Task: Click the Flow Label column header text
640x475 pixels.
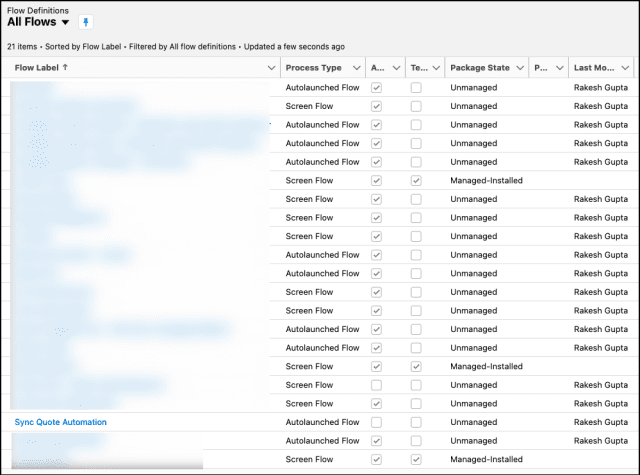Action: pyautogui.click(x=38, y=68)
